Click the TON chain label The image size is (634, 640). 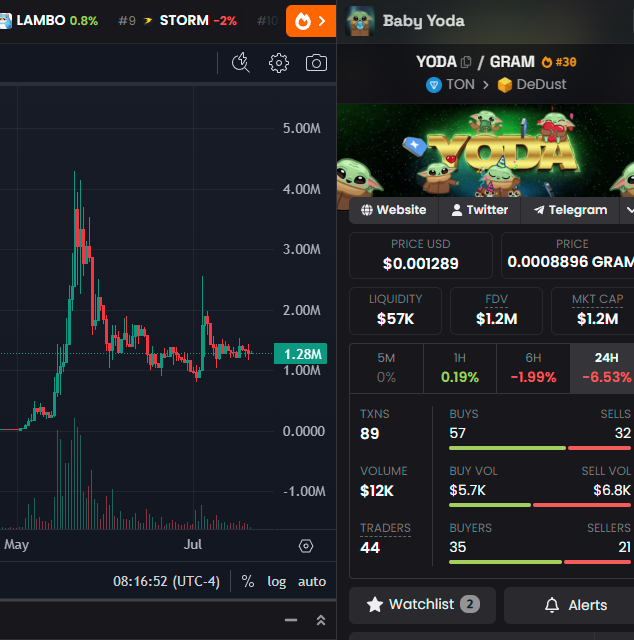450,84
